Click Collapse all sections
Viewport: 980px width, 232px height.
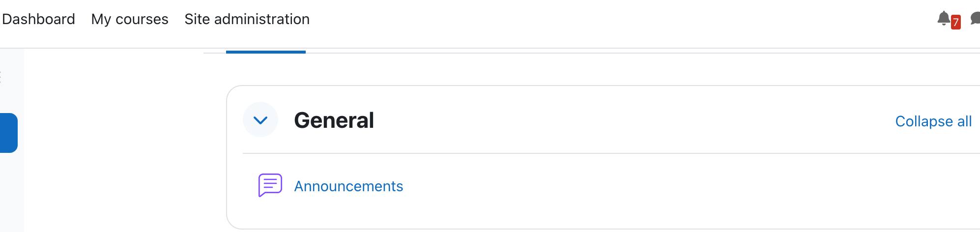(933, 121)
